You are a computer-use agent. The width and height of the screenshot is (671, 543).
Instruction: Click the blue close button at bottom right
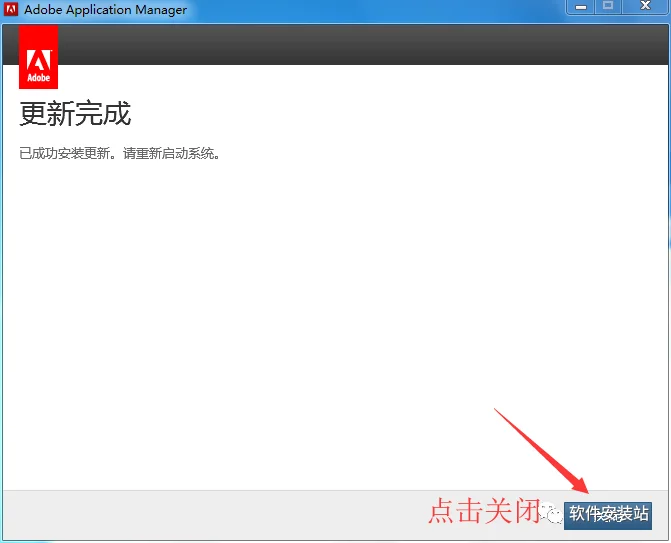click(x=608, y=515)
